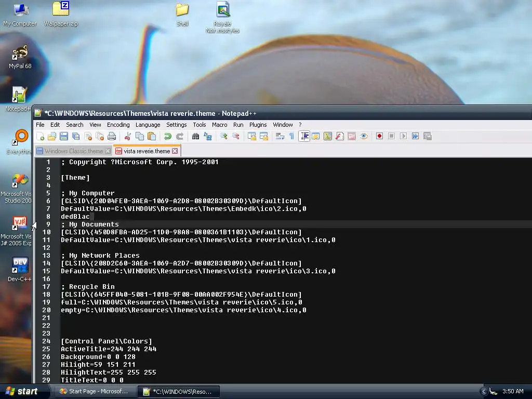532x399 pixels.
Task: Select the MyPal 68 desktop shortcut
Action: click(20, 57)
